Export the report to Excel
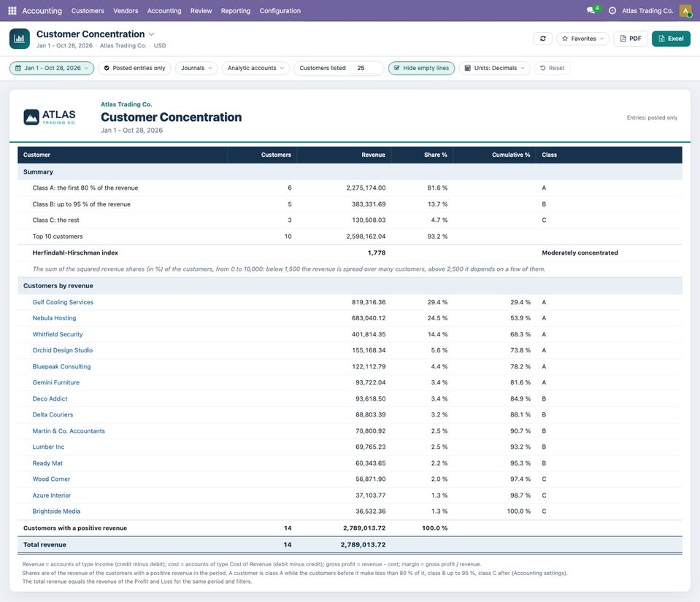 pos(671,39)
